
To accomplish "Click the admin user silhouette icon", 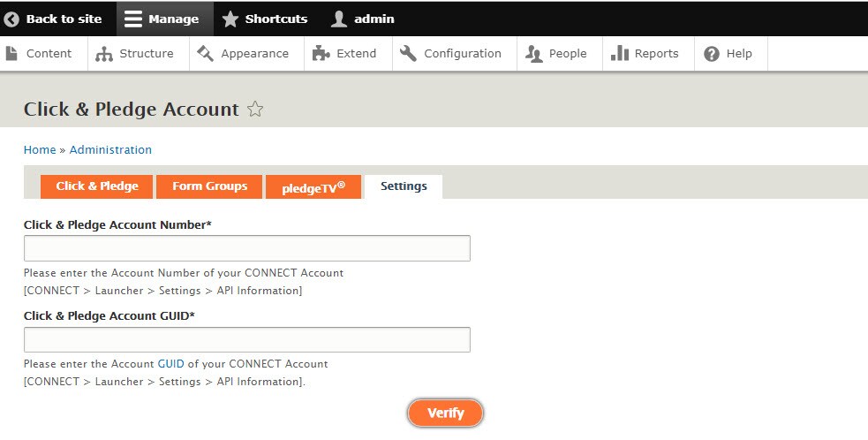I will click(x=339, y=19).
